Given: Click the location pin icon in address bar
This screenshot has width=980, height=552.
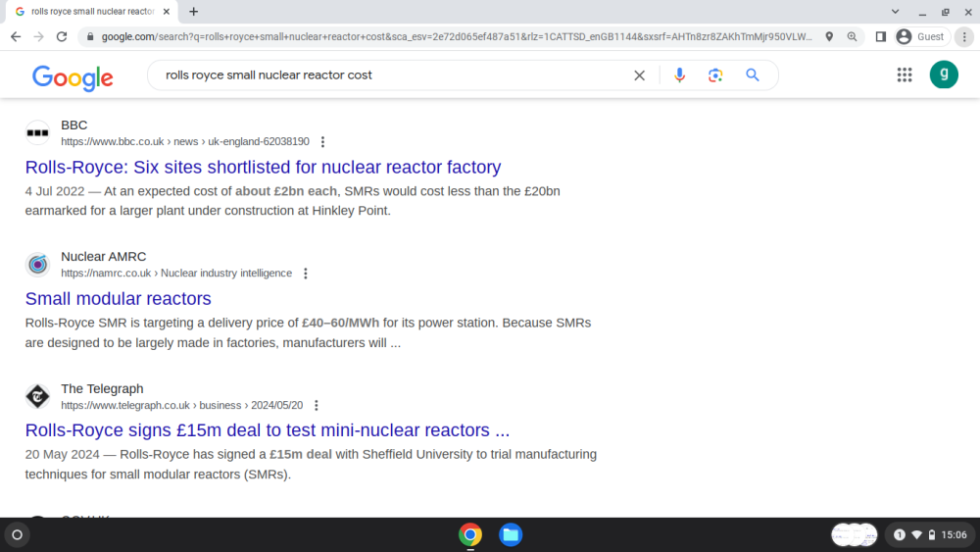Looking at the screenshot, I should pyautogui.click(x=829, y=37).
